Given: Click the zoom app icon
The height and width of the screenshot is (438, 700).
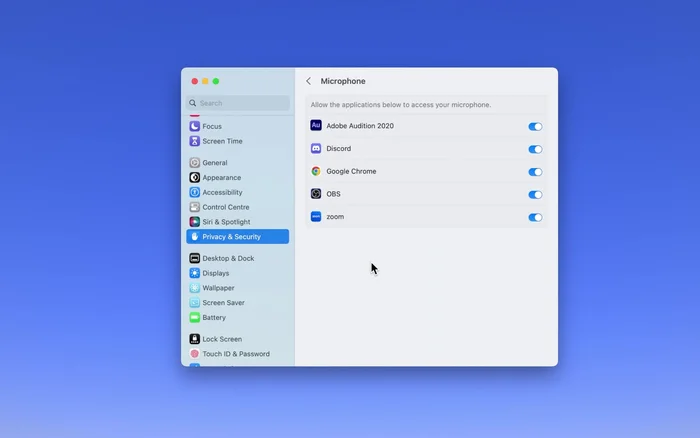Looking at the screenshot, I should click(x=316, y=216).
